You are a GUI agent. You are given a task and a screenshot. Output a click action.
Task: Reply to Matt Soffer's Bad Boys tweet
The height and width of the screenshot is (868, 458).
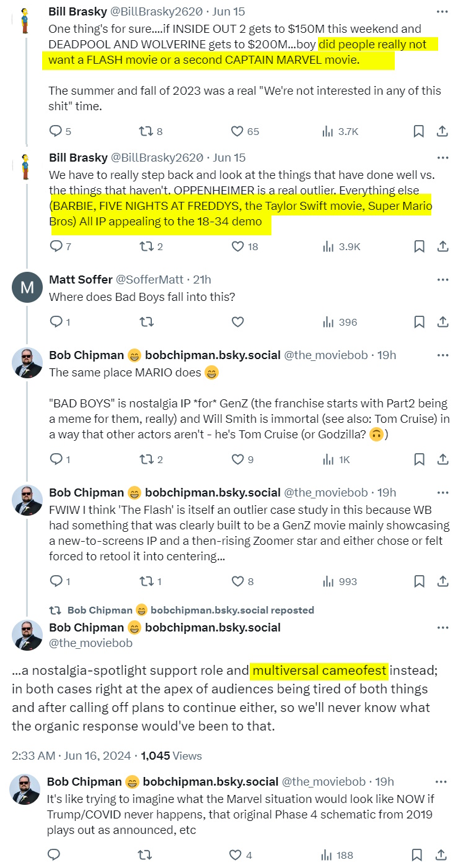pyautogui.click(x=56, y=322)
